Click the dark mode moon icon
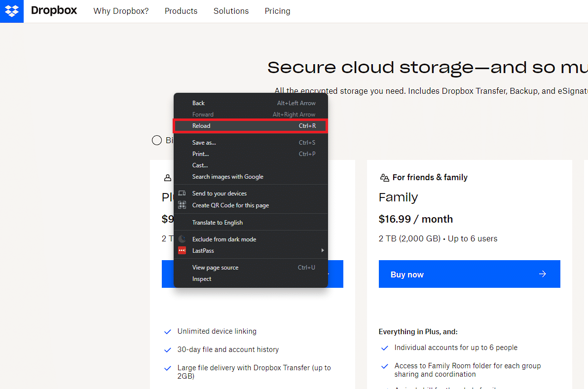Viewport: 588px width, 389px height. [182, 239]
